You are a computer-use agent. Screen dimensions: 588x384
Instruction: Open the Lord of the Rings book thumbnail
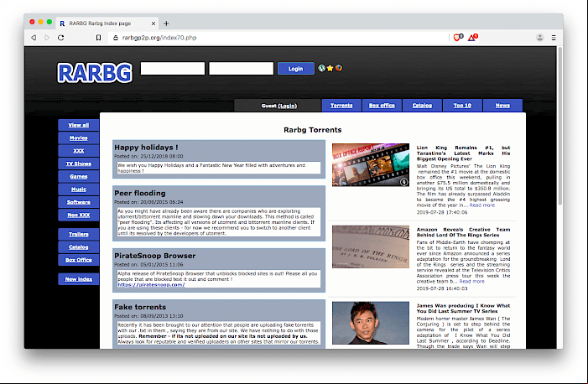[371, 246]
